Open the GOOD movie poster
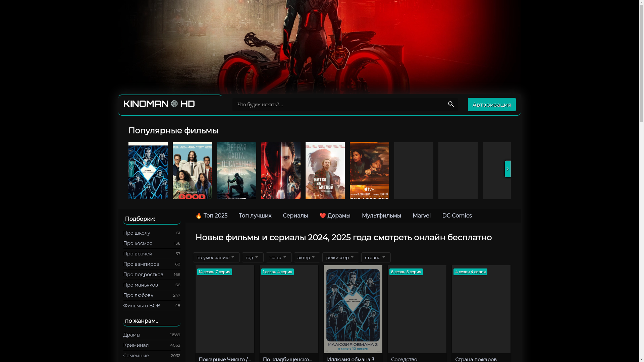This screenshot has width=644, height=362. 192,171
